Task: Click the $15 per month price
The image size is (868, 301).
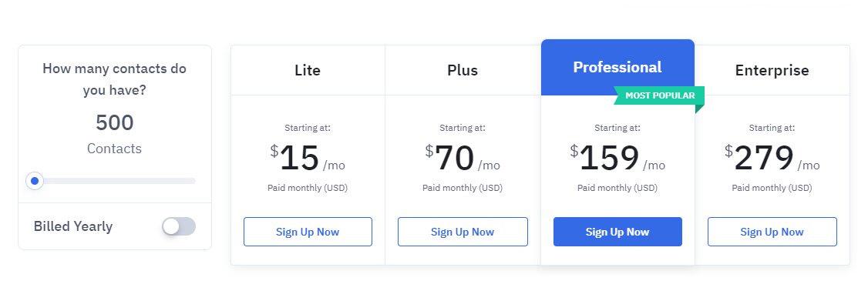Action: tap(308, 159)
